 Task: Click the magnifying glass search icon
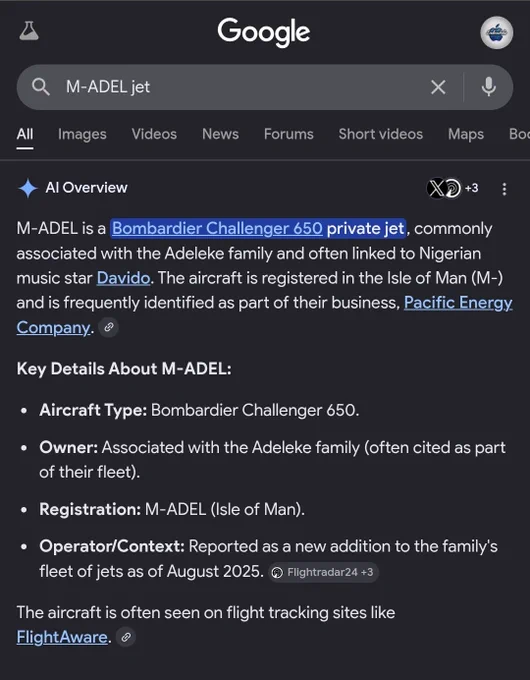click(x=41, y=87)
